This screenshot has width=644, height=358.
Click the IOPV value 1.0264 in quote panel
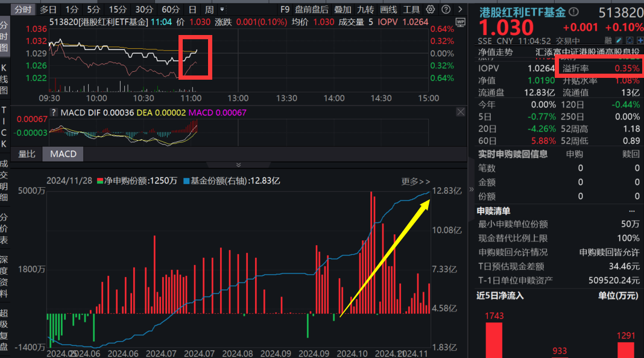click(541, 69)
